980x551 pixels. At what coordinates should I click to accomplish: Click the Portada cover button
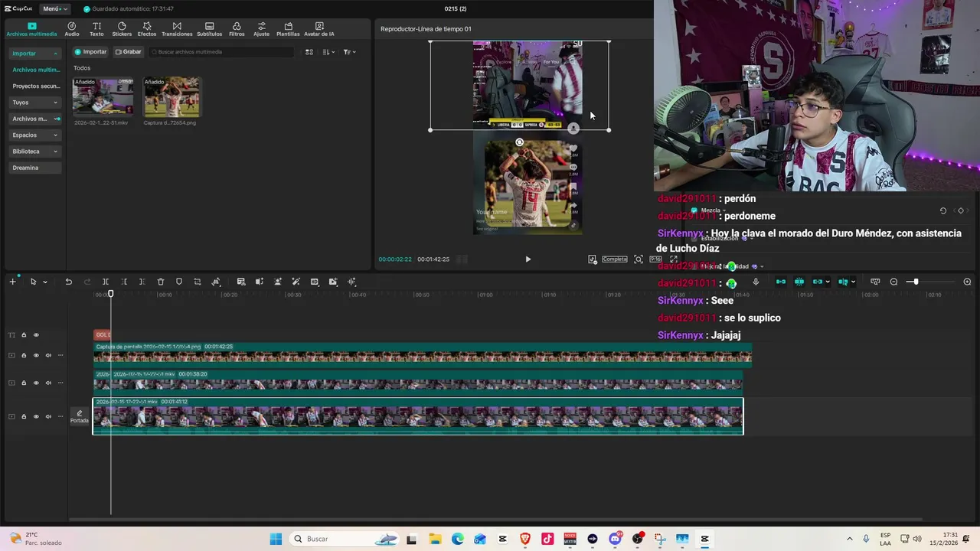tap(80, 416)
